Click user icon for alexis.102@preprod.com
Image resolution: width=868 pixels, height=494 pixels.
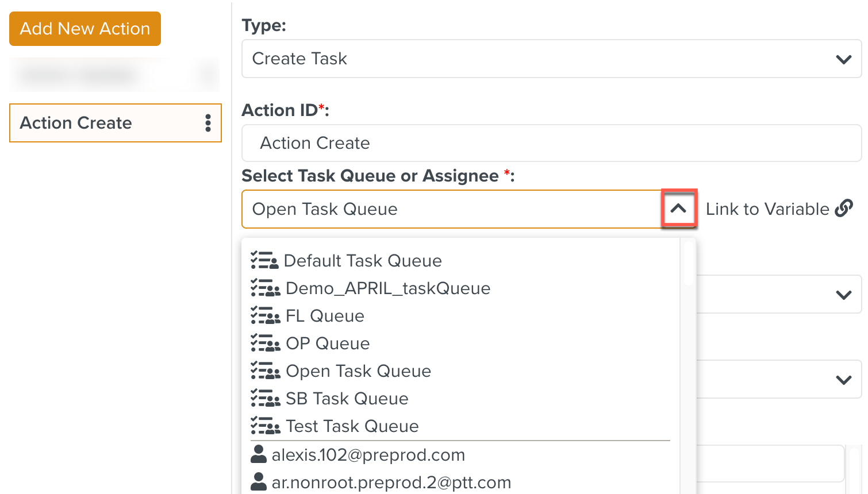click(x=259, y=454)
